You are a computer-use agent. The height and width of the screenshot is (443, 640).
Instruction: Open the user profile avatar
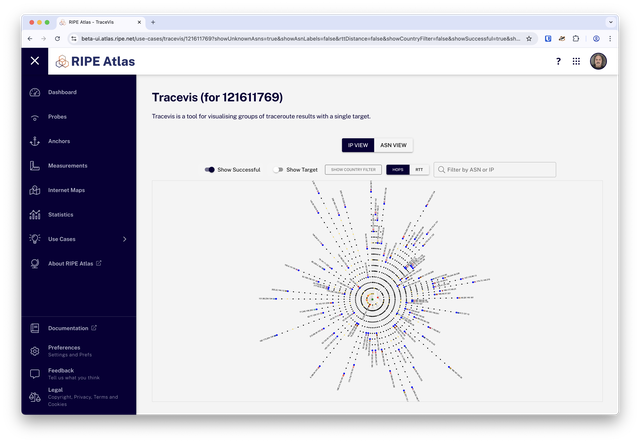point(598,61)
